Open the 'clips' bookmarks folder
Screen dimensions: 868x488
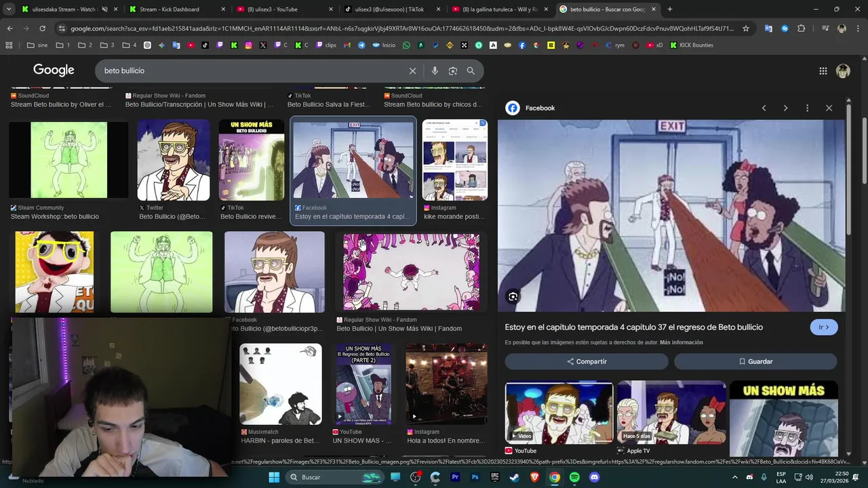[x=325, y=45]
